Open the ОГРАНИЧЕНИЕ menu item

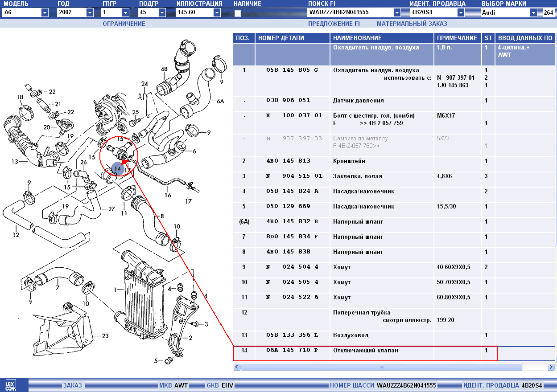[x=124, y=24]
